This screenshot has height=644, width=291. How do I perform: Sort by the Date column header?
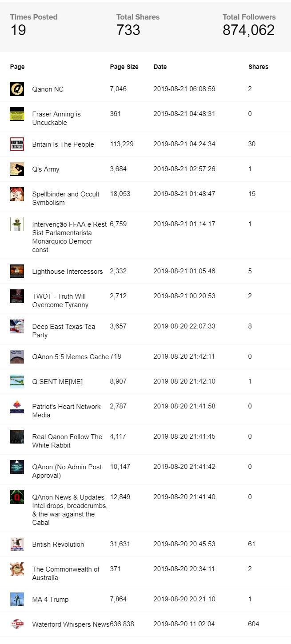(160, 67)
